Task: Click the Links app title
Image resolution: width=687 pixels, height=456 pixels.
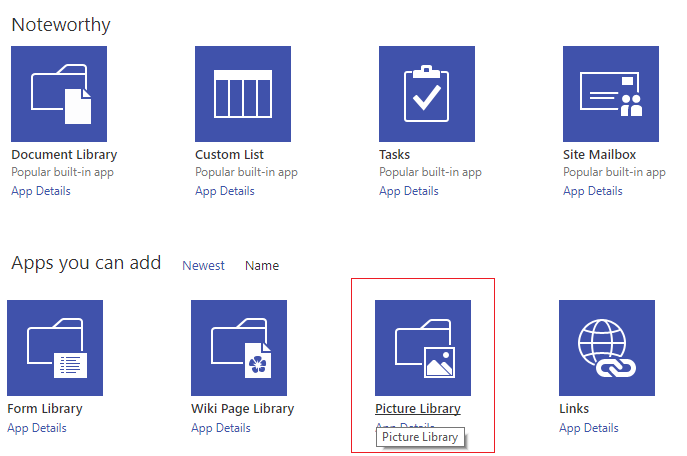Action: click(x=574, y=409)
